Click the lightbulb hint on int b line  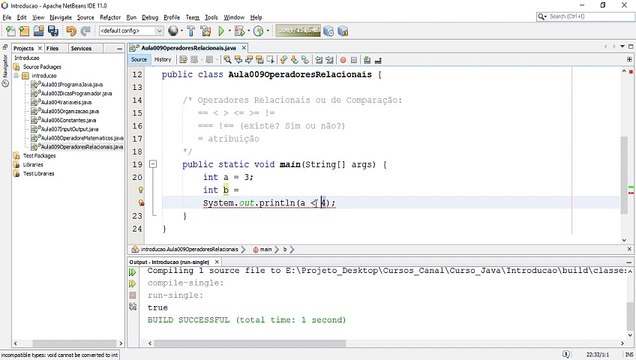point(141,190)
